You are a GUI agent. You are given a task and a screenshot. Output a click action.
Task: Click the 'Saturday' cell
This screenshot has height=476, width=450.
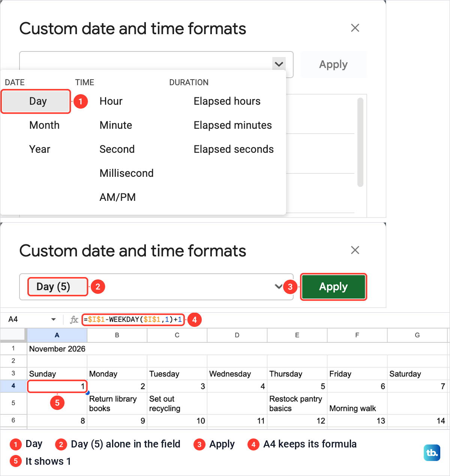(x=417, y=374)
